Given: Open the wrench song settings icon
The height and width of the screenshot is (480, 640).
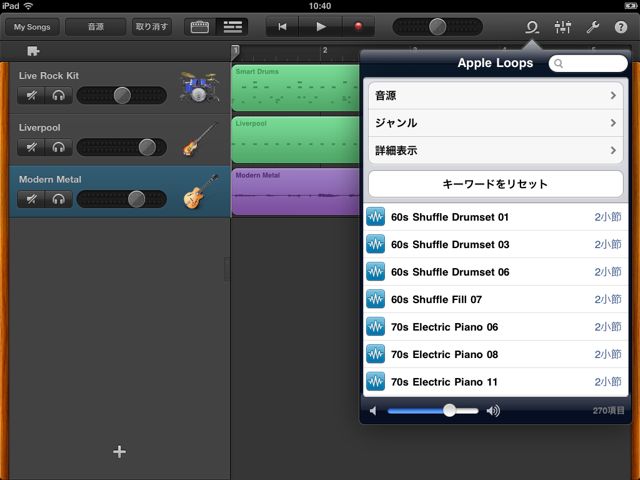Looking at the screenshot, I should 592,27.
